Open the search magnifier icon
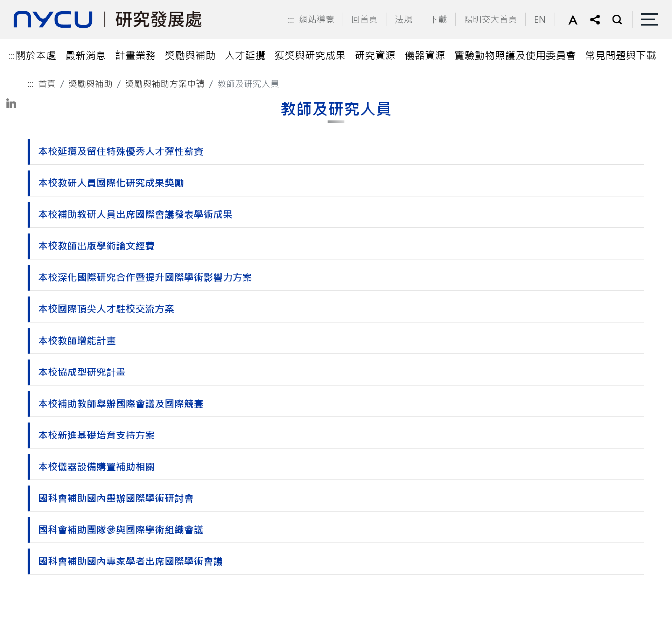This screenshot has width=672, height=628. pyautogui.click(x=617, y=20)
